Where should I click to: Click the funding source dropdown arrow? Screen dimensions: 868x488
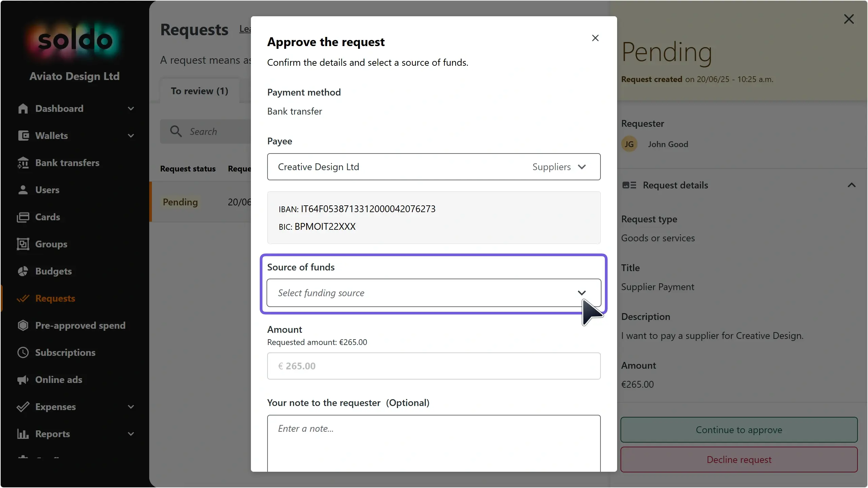pos(582,293)
